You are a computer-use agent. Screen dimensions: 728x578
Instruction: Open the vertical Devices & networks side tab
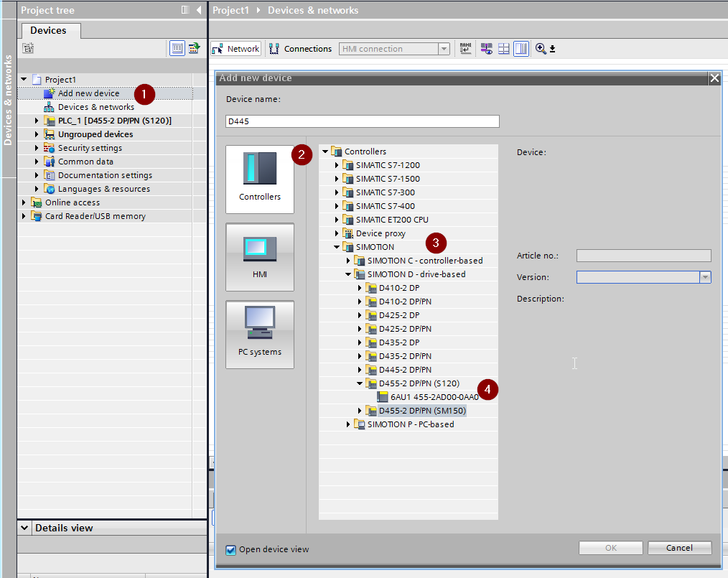click(8, 100)
